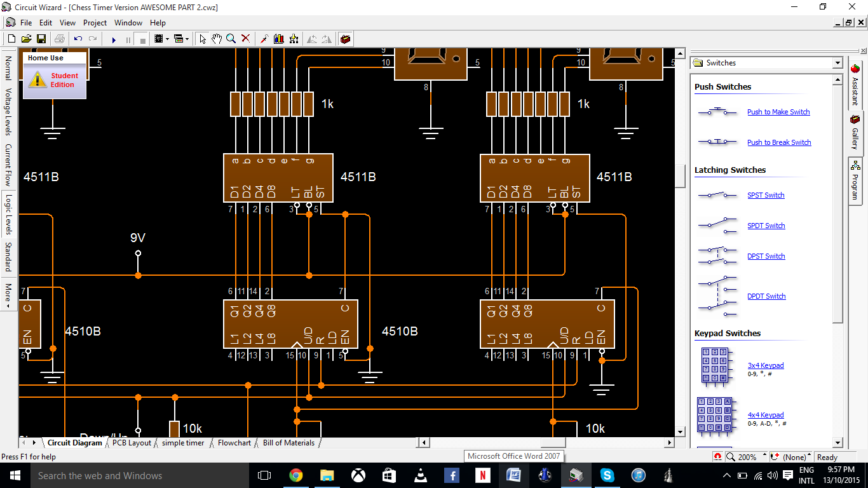
Task: Pick the Push to Make Switch symbol
Action: pos(718,111)
